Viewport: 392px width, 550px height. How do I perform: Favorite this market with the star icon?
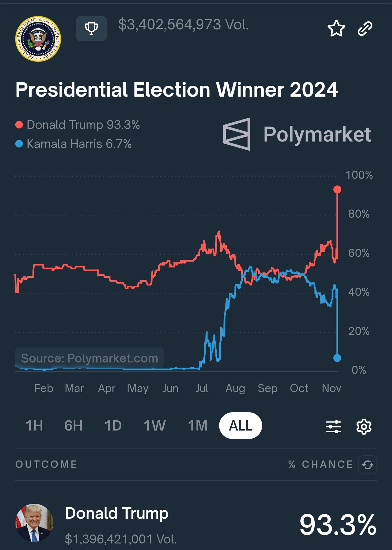(x=336, y=28)
